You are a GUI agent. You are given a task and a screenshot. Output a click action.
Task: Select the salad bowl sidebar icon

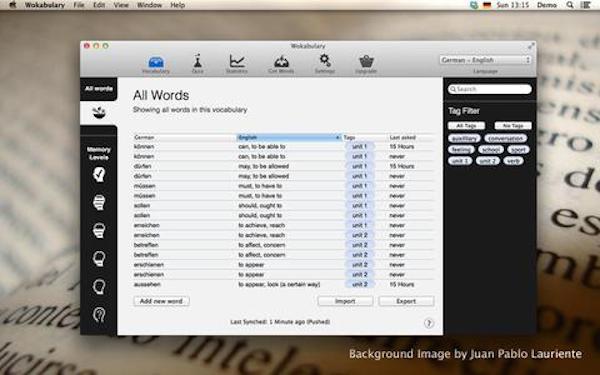[x=99, y=112]
